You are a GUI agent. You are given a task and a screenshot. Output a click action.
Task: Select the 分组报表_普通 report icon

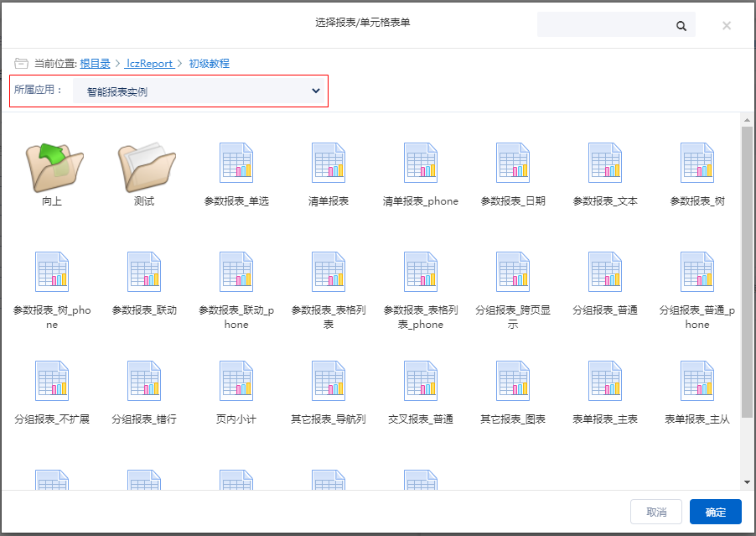[605, 272]
